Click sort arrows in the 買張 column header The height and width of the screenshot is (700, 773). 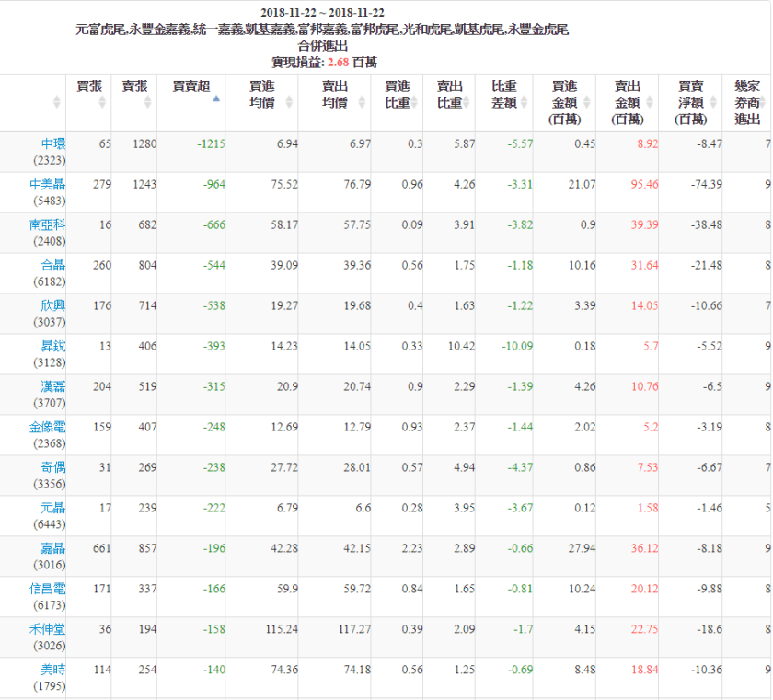101,101
